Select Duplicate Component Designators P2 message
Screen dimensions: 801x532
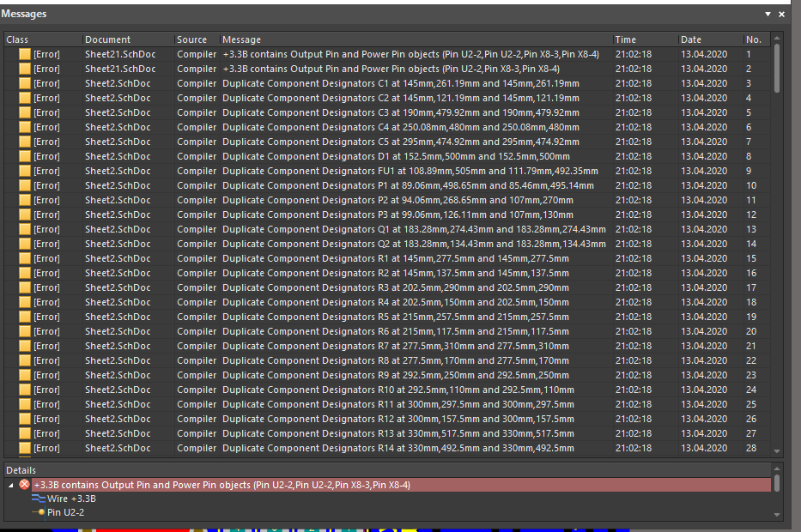tap(388, 200)
